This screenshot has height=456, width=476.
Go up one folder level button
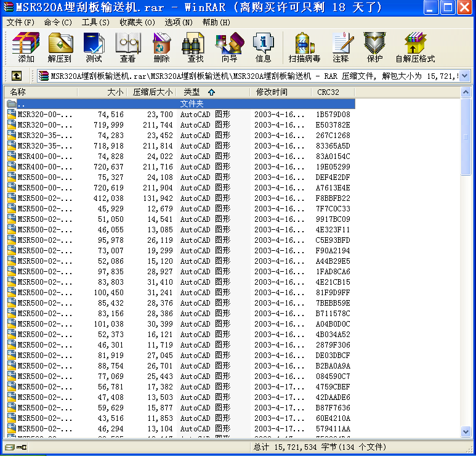17,76
